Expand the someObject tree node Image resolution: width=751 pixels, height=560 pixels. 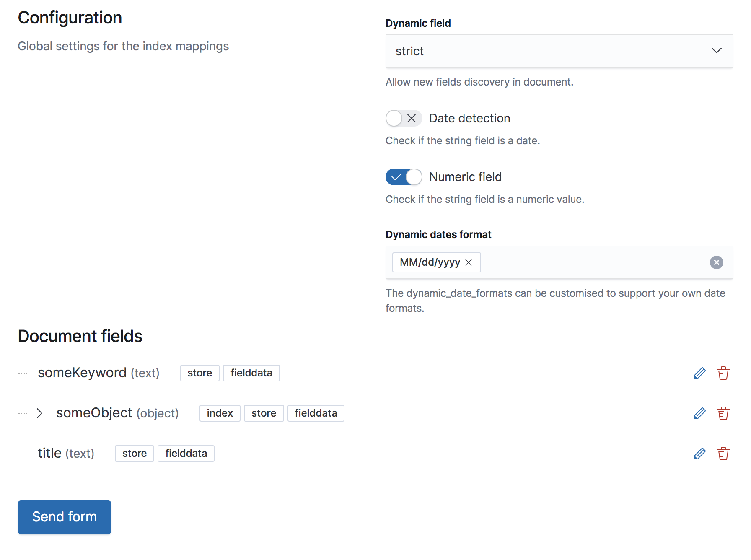tap(39, 413)
